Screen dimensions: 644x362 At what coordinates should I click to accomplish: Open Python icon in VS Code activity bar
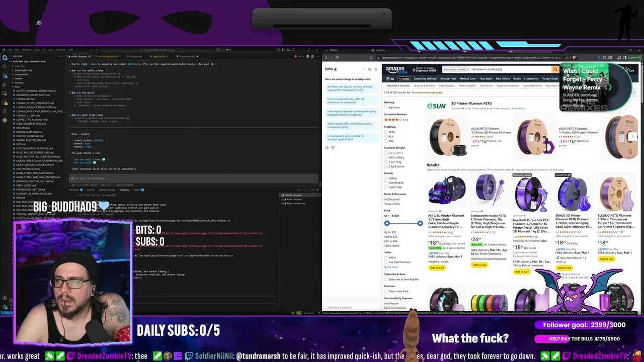click(5, 120)
